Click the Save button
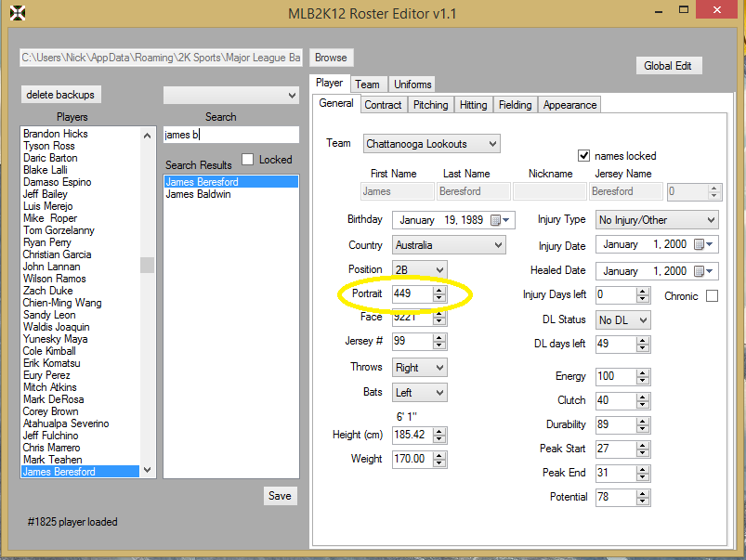 coord(281,496)
